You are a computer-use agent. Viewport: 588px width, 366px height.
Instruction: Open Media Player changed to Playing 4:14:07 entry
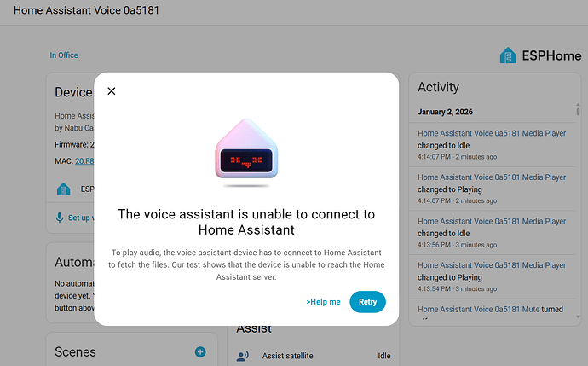click(492, 189)
